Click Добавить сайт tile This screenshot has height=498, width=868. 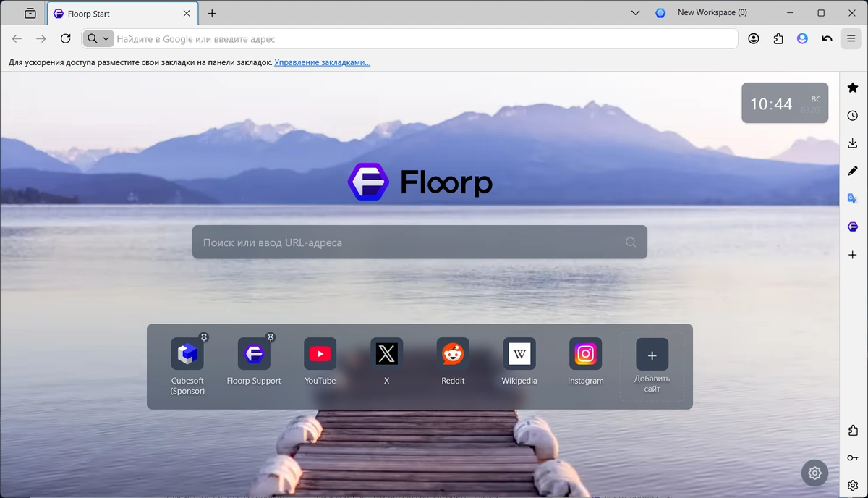[x=652, y=366]
